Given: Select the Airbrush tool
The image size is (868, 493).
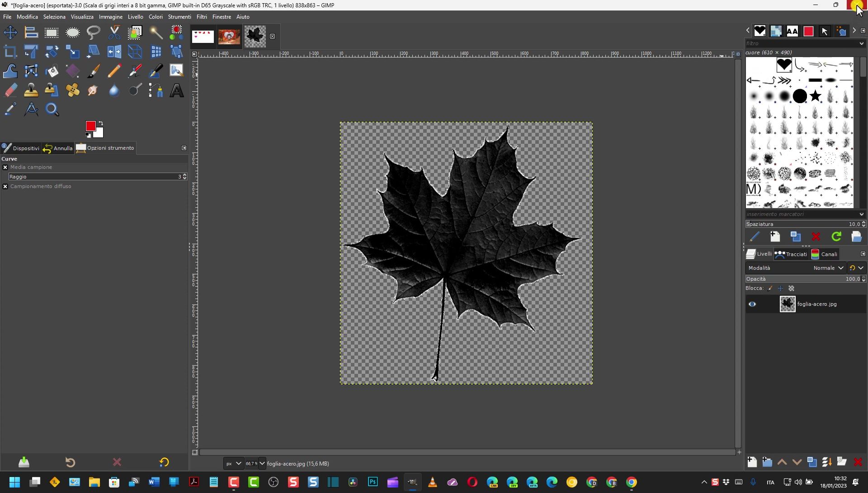Looking at the screenshot, I should [x=135, y=71].
